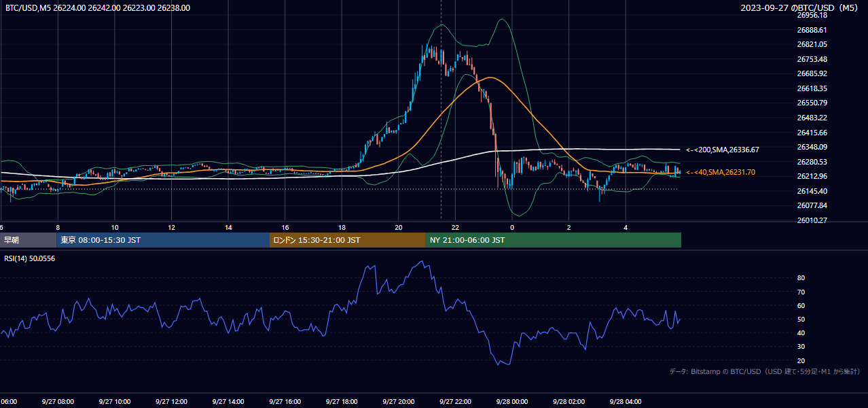Click price axis label 26212.96
This screenshot has width=868, height=408.
tap(812, 176)
